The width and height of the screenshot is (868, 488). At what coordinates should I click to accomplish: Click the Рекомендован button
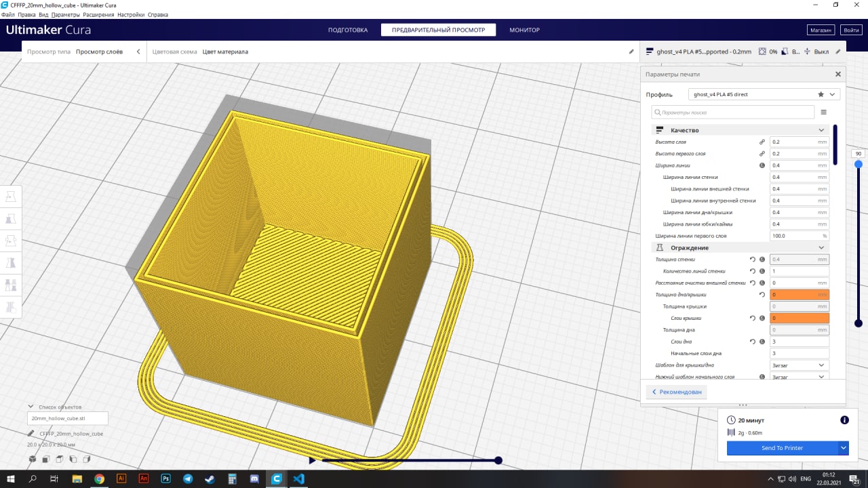(677, 392)
